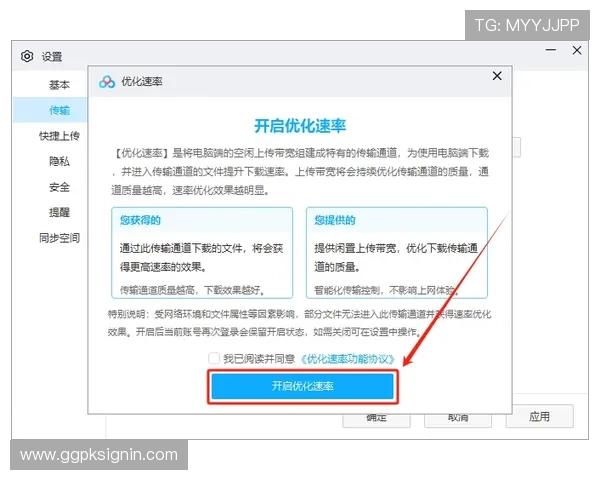Switch to the 安全 settings tab

pos(59,187)
